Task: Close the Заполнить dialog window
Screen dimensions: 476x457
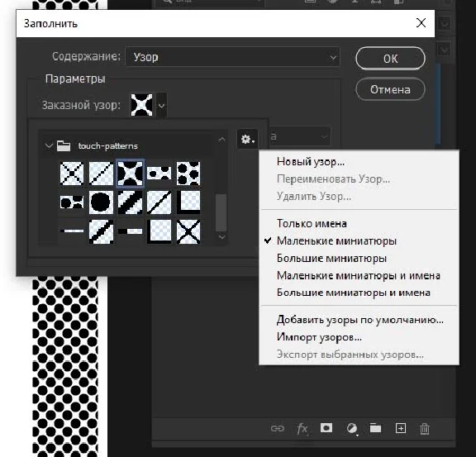Action: tap(421, 23)
